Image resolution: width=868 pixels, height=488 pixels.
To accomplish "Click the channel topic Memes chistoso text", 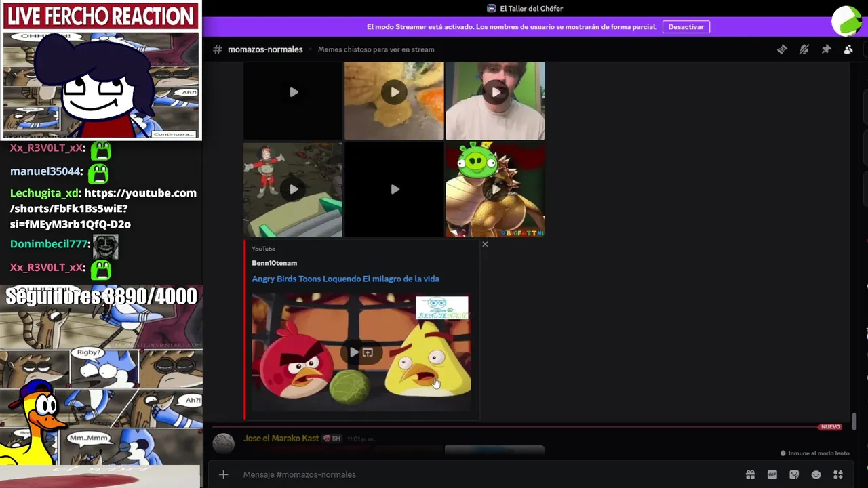I will pyautogui.click(x=376, y=49).
